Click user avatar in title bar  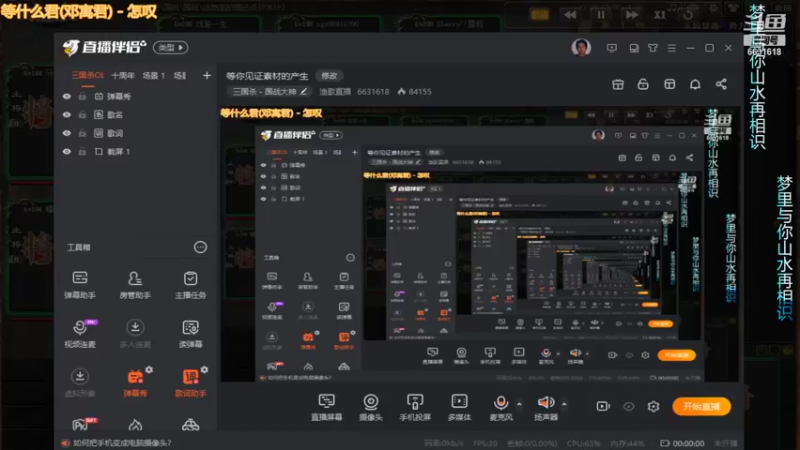(x=581, y=47)
